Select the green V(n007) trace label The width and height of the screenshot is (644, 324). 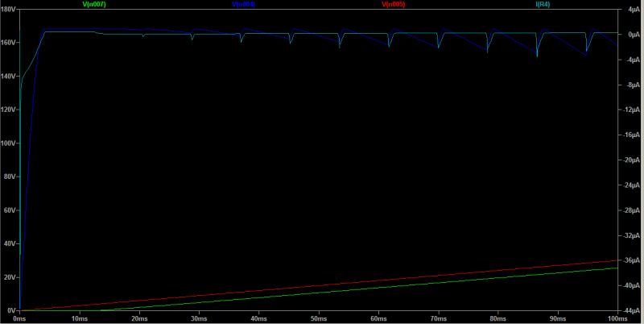[94, 4]
